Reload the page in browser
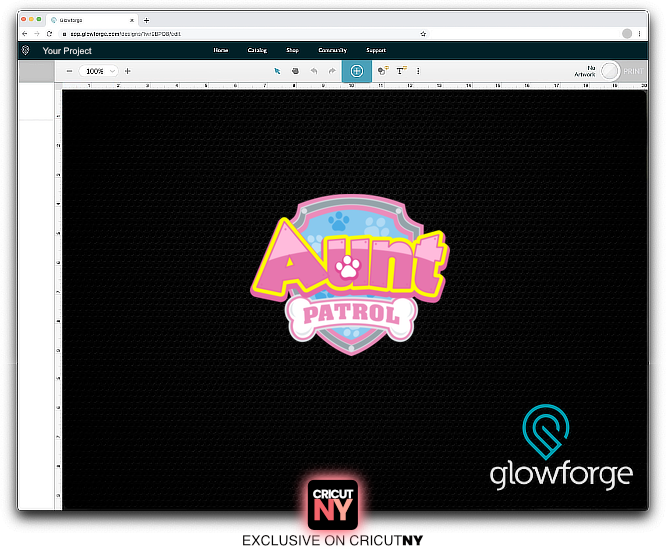Viewport: 666px width, 552px height. tap(50, 34)
